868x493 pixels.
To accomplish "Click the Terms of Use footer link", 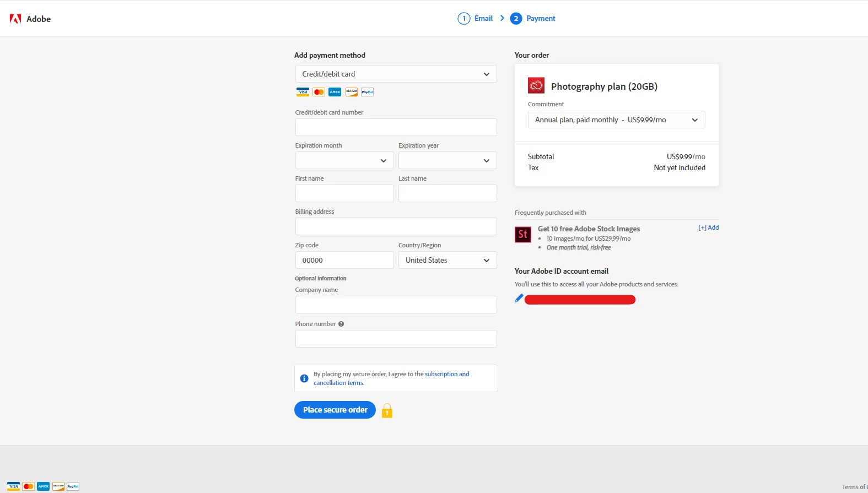I will tap(855, 487).
